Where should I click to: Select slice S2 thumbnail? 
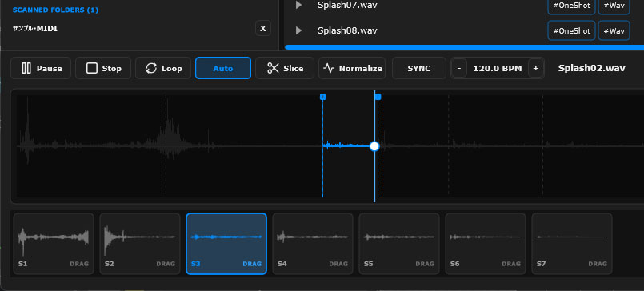pos(140,244)
